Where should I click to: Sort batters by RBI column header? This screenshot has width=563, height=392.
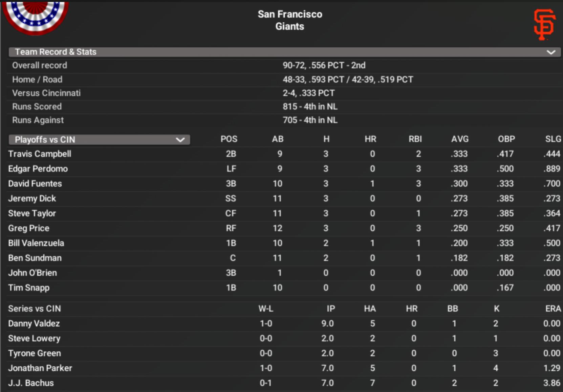(415, 139)
